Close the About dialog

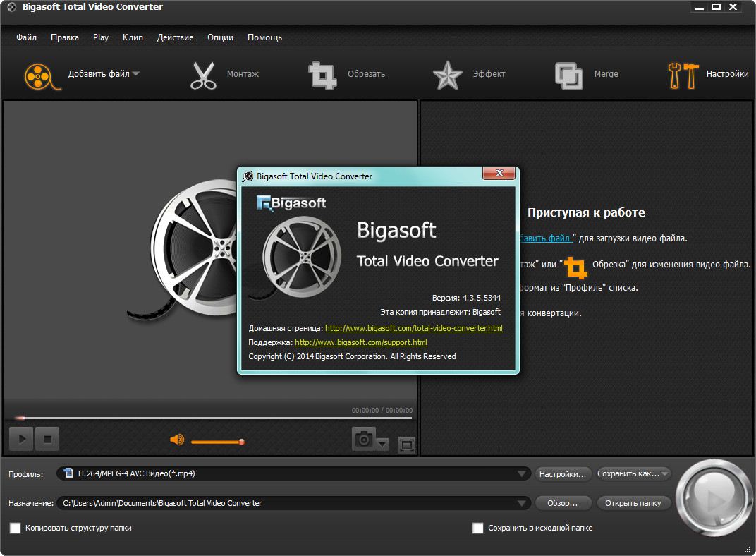[x=499, y=173]
